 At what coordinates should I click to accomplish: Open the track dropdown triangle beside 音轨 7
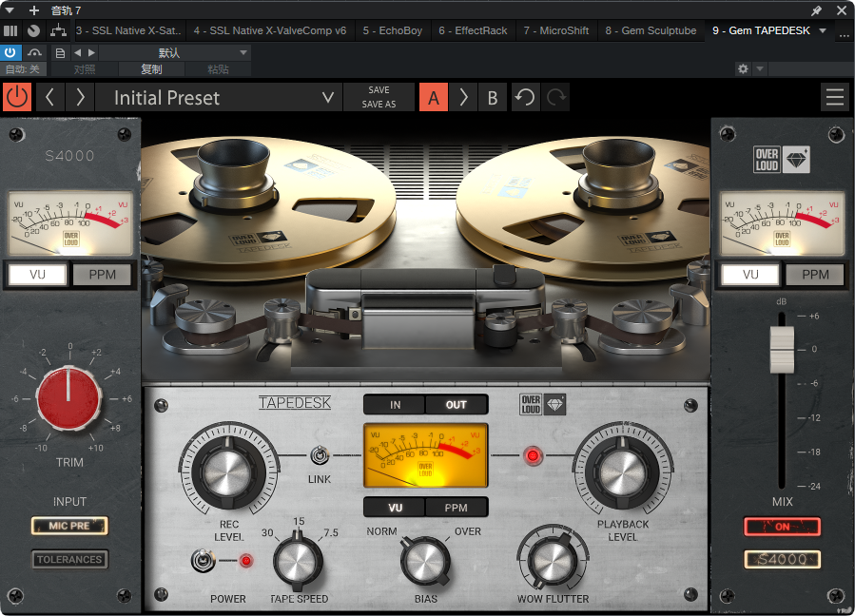[10, 10]
